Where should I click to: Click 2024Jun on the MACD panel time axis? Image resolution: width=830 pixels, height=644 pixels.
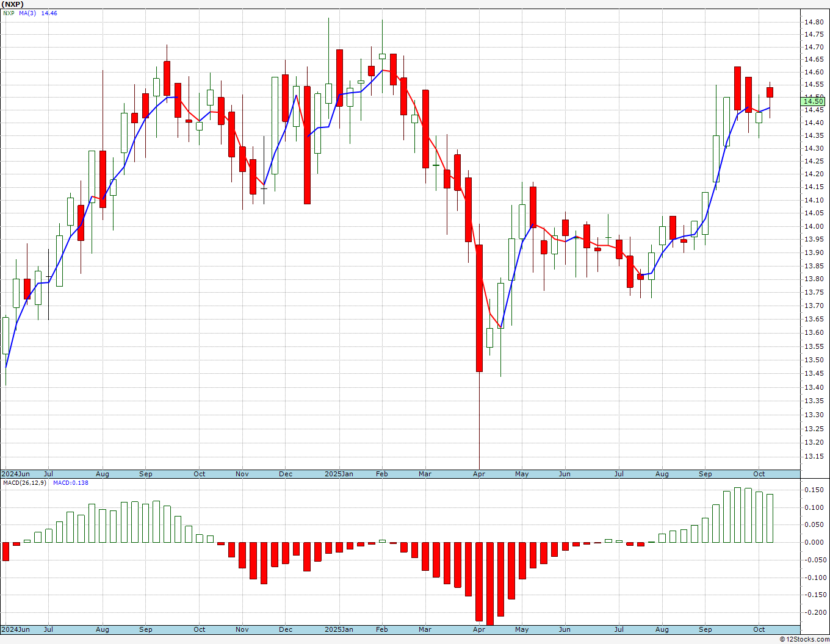15,629
